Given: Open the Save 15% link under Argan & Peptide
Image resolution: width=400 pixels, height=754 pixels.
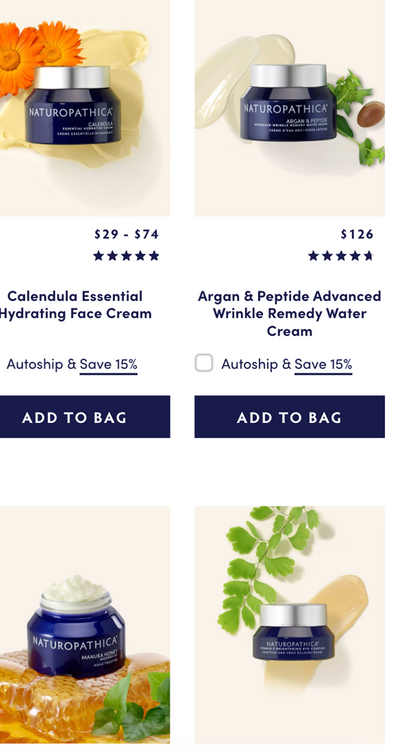Looking at the screenshot, I should (x=323, y=365).
